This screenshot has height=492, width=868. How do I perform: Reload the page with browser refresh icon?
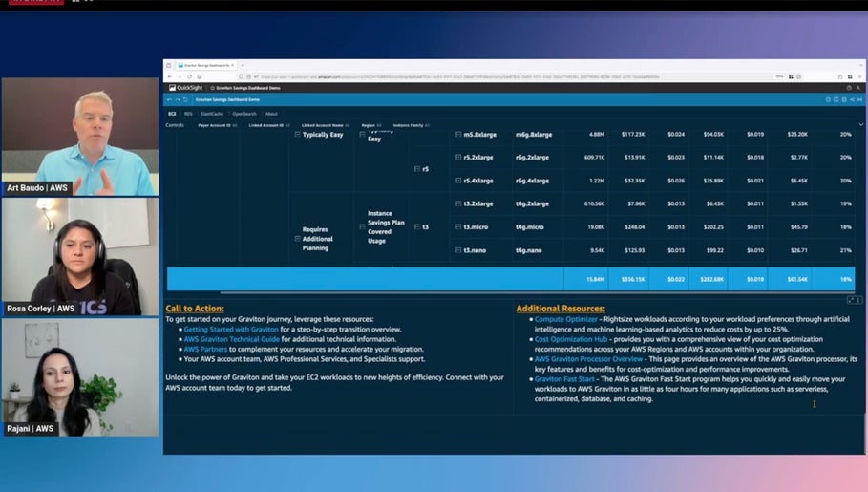tap(189, 76)
